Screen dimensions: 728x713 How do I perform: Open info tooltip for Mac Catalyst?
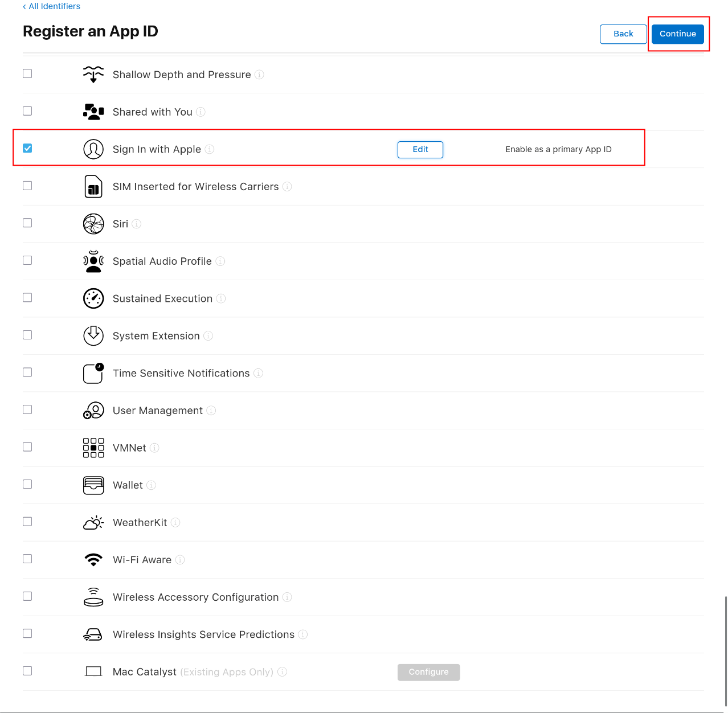(282, 672)
